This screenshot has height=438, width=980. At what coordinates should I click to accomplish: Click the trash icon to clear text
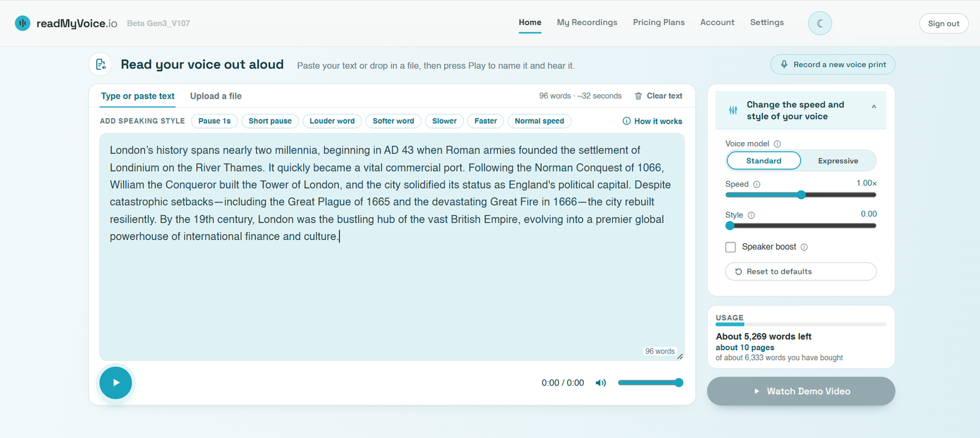pyautogui.click(x=638, y=96)
